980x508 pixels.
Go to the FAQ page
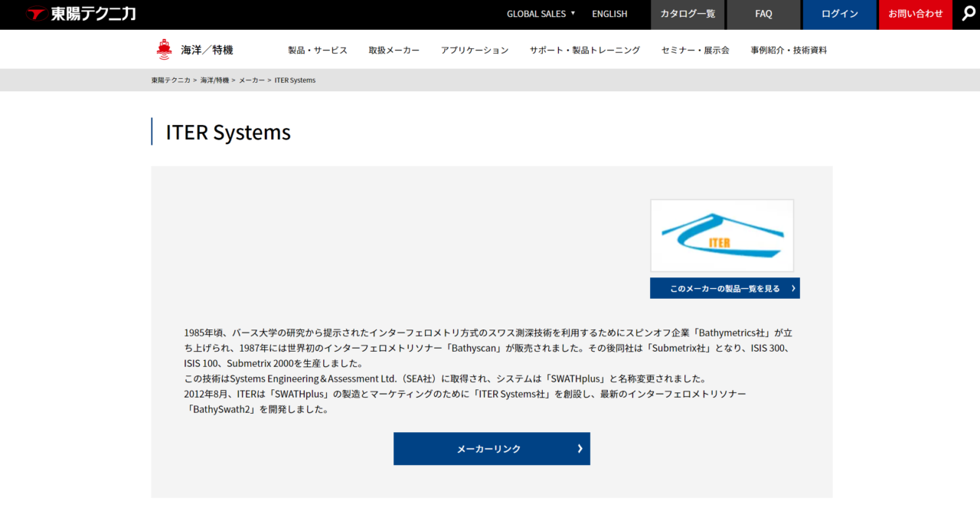click(763, 14)
